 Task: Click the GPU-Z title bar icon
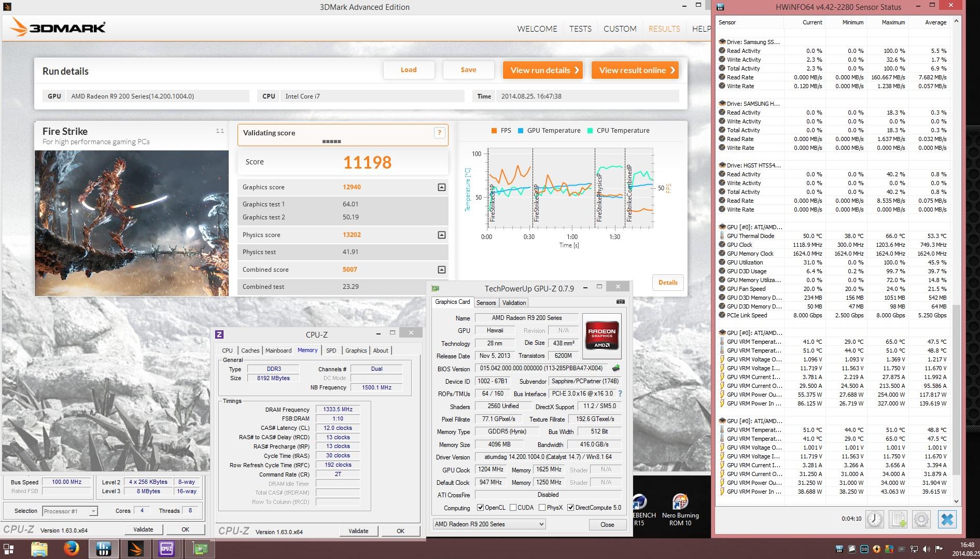point(436,288)
